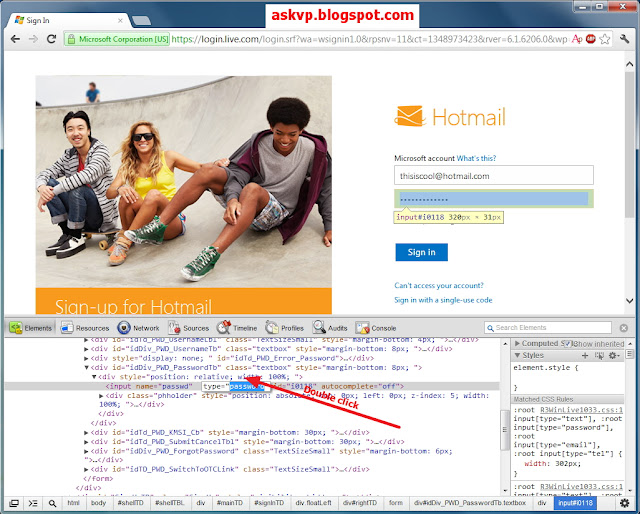
Task: Click the green padlock security icon
Action: (71, 39)
